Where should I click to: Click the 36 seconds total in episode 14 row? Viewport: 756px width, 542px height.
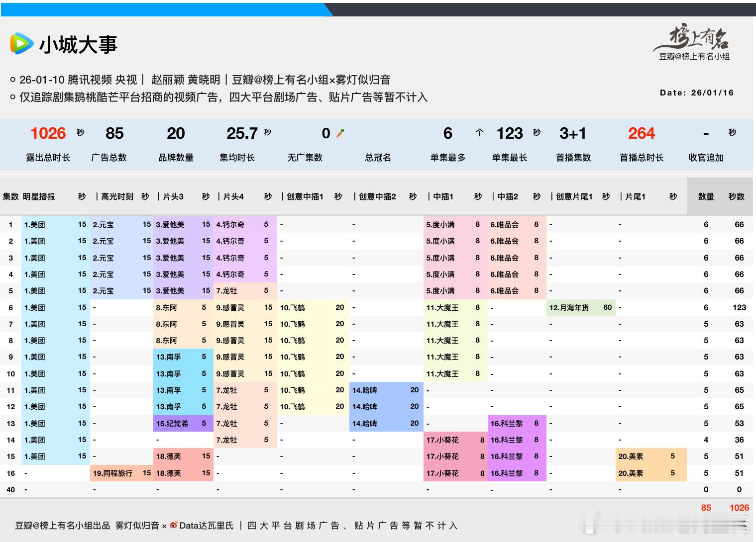click(x=739, y=440)
